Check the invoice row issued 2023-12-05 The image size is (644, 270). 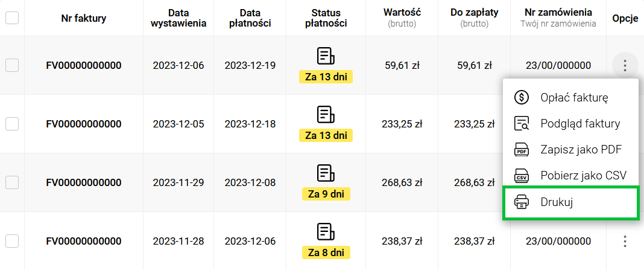tap(12, 124)
